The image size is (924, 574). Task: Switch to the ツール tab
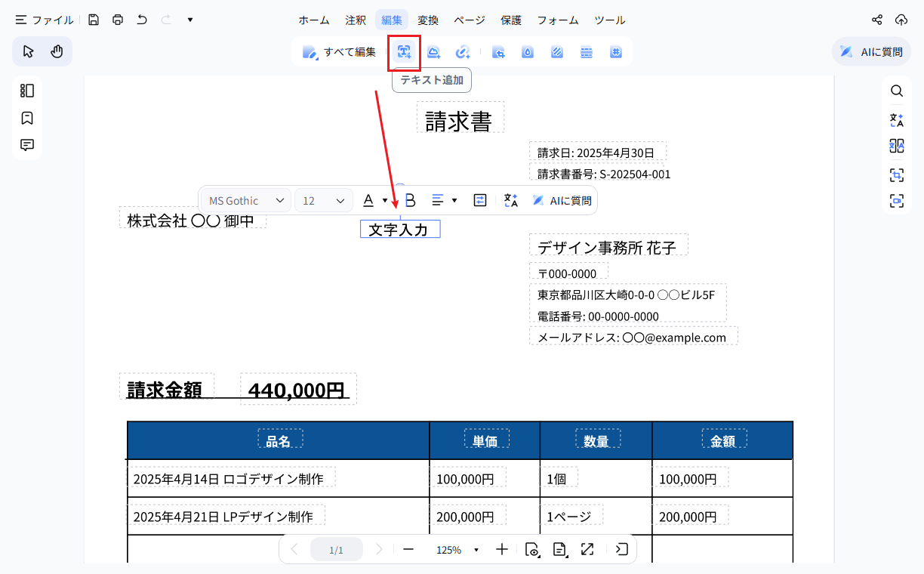[x=610, y=20]
